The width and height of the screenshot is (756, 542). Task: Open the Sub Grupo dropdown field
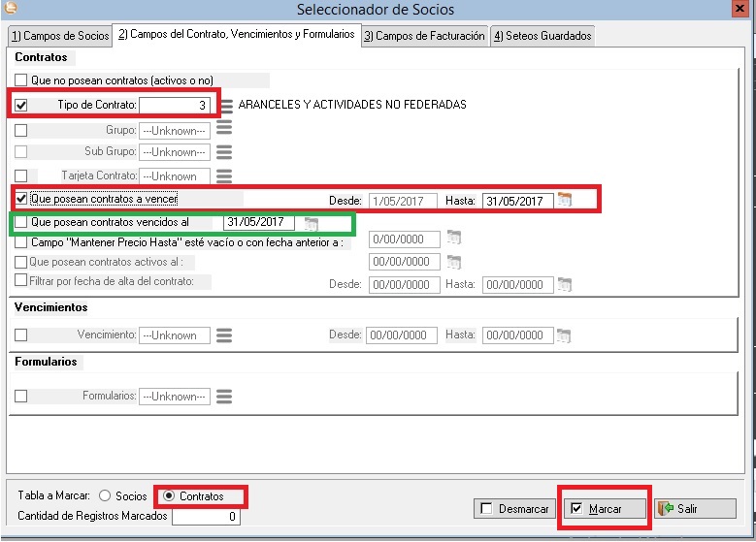tap(175, 152)
